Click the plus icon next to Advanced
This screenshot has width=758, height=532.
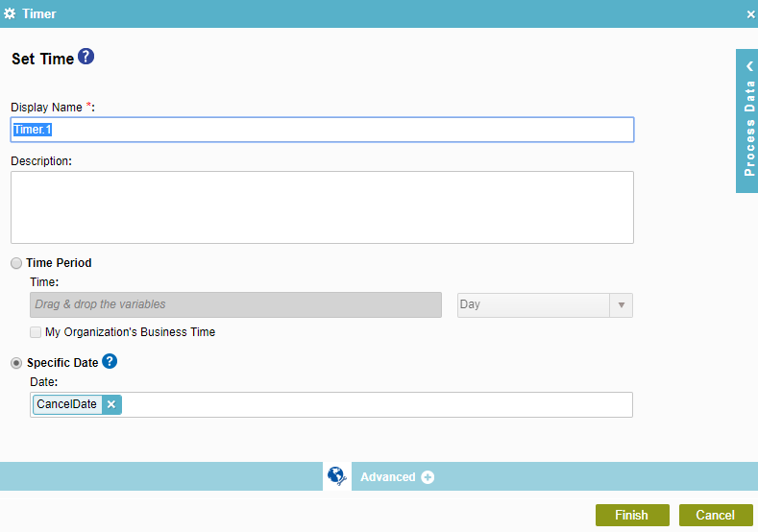(x=428, y=477)
